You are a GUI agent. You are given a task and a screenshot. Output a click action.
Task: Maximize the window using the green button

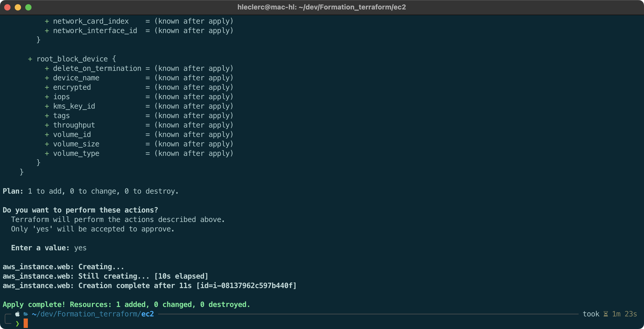pyautogui.click(x=28, y=7)
